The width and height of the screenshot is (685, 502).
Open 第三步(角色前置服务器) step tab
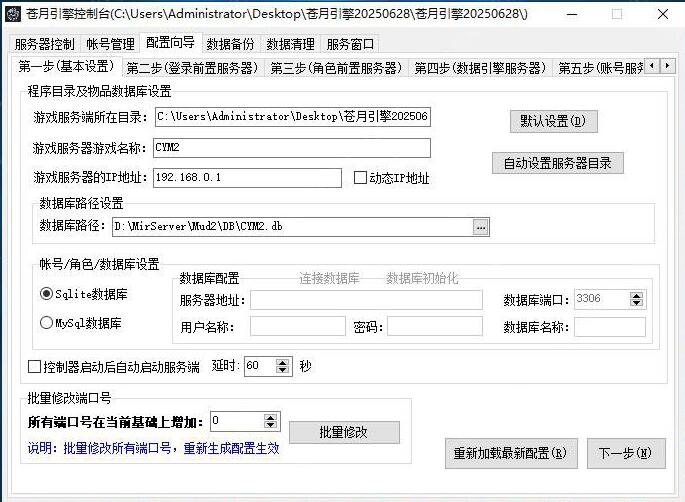coord(336,68)
